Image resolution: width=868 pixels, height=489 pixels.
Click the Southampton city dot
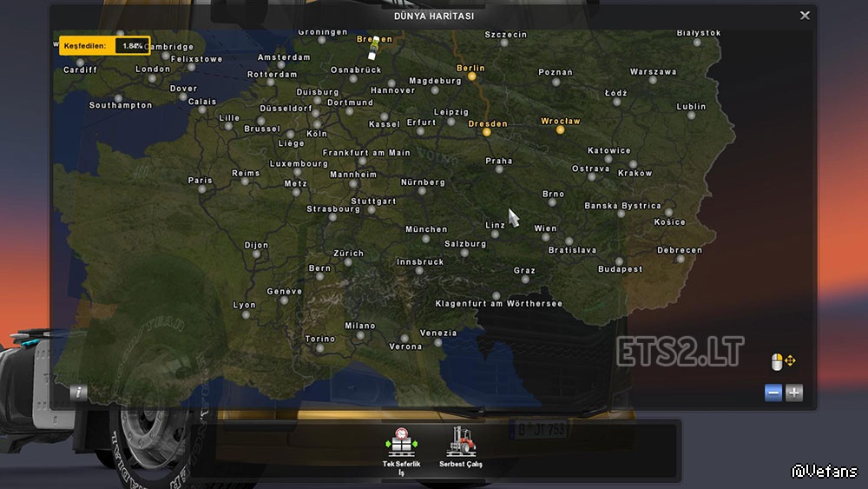click(118, 98)
